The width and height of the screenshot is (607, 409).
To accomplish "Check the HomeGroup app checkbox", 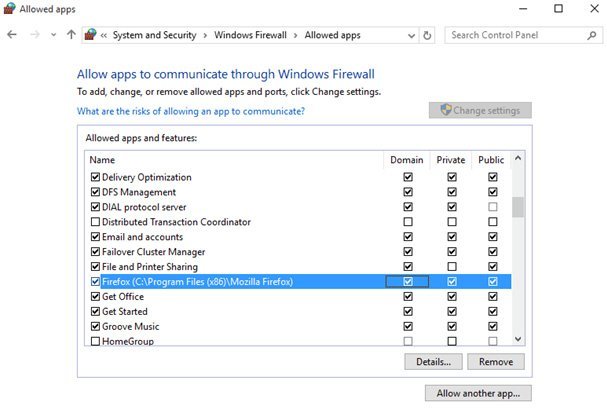I will coord(95,341).
